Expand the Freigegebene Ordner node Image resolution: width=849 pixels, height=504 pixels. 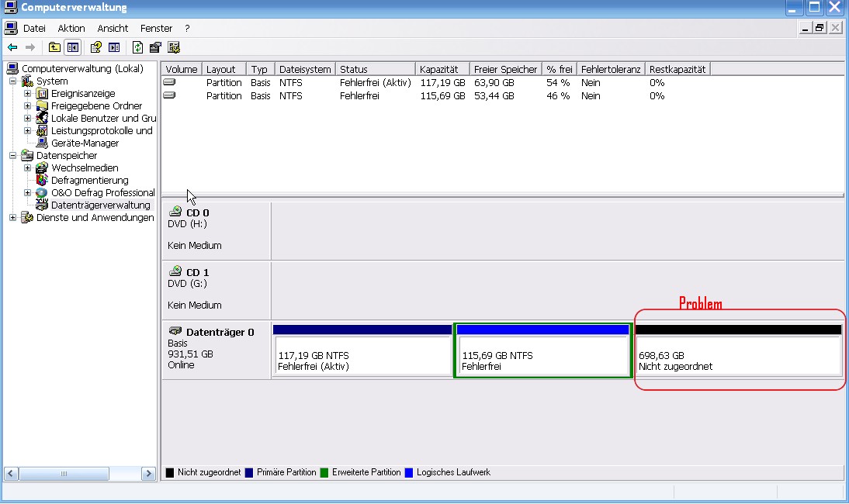tap(28, 106)
